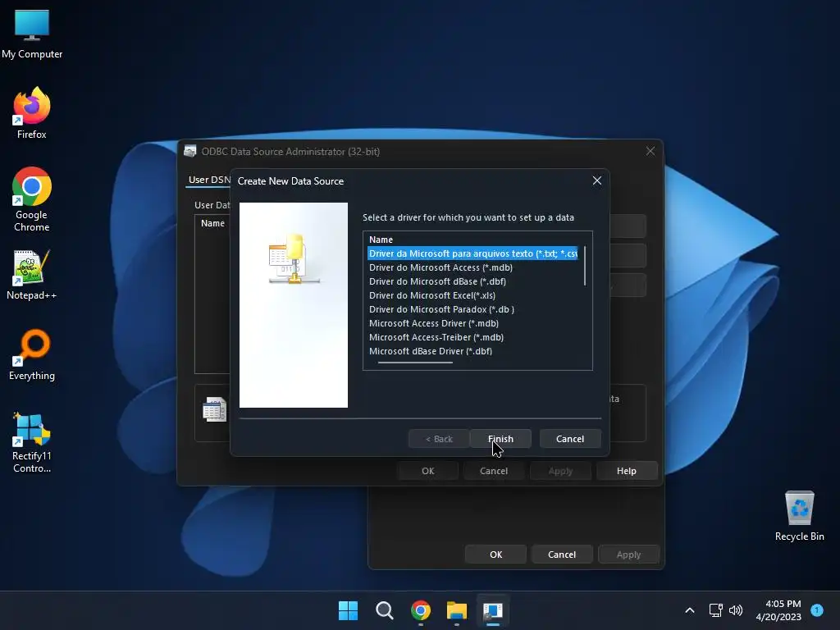This screenshot has width=840, height=630.
Task: Open Help in the ODBC Administrator window
Action: point(626,471)
